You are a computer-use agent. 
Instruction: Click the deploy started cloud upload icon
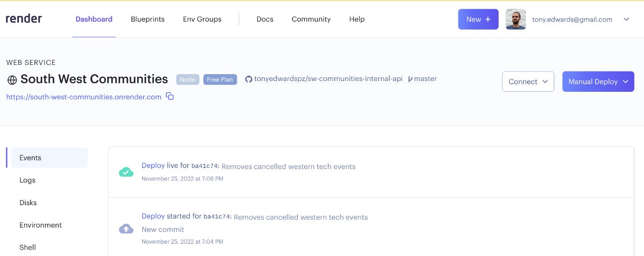tap(126, 229)
